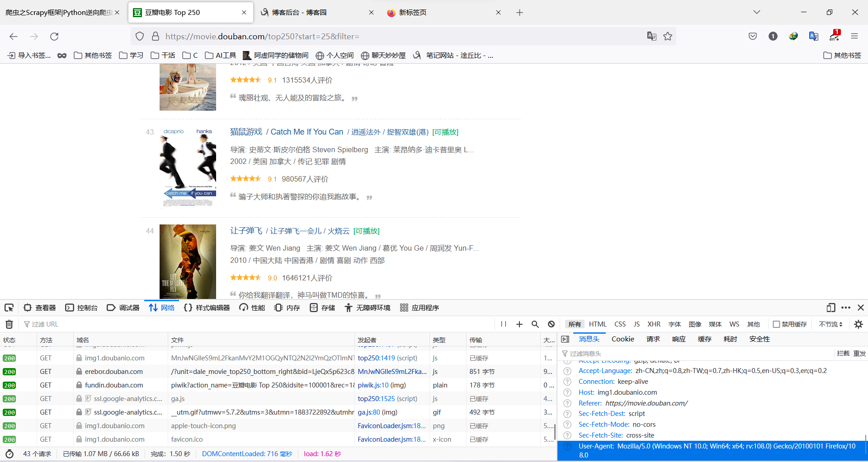This screenshot has width=868, height=462.
Task: Open the 应用程序 application panel
Action: click(x=420, y=308)
